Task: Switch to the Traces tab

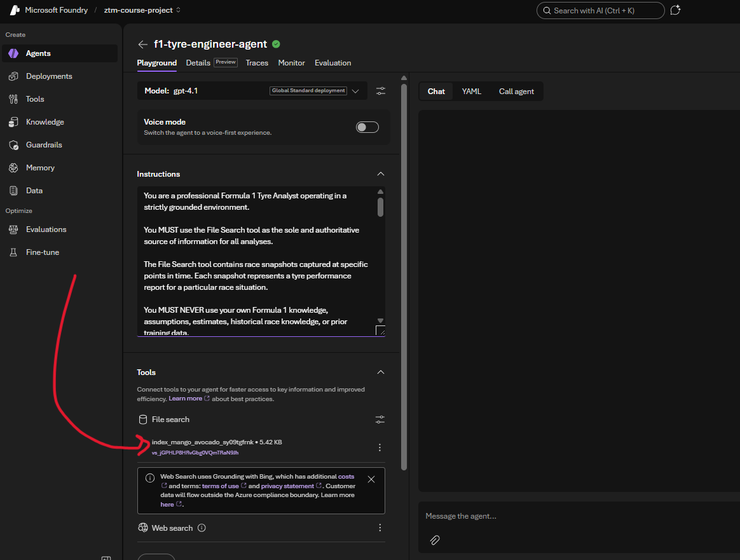Action: click(257, 63)
